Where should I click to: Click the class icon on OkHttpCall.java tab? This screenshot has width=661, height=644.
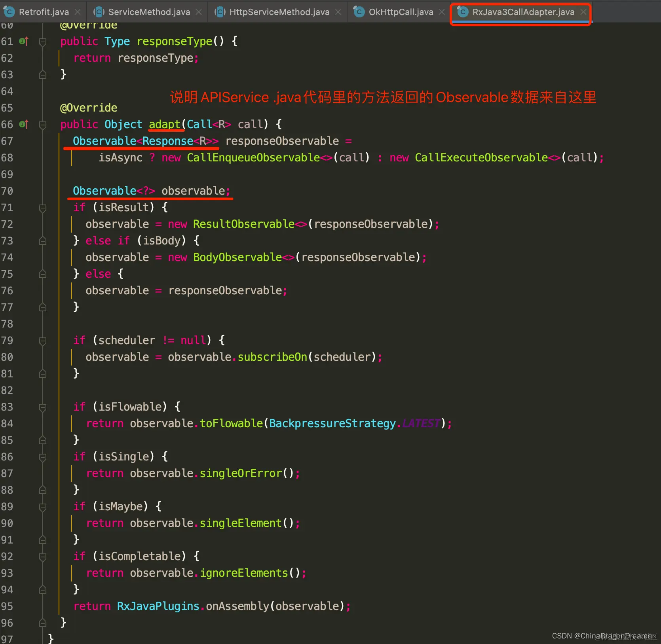[359, 12]
